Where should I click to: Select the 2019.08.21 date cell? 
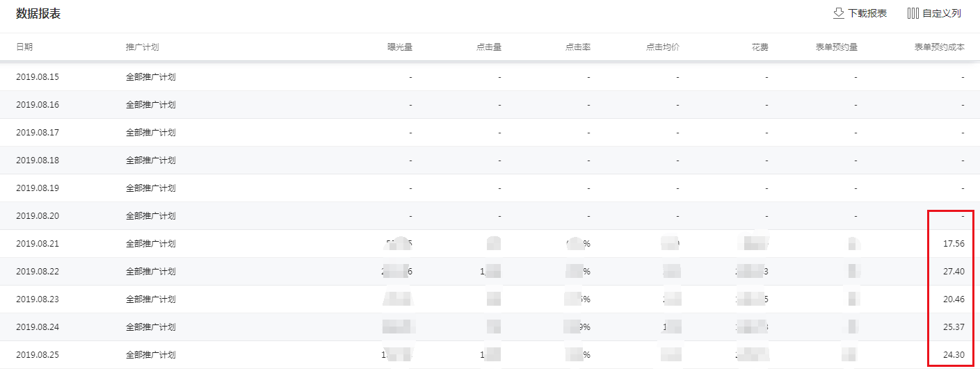click(x=38, y=244)
